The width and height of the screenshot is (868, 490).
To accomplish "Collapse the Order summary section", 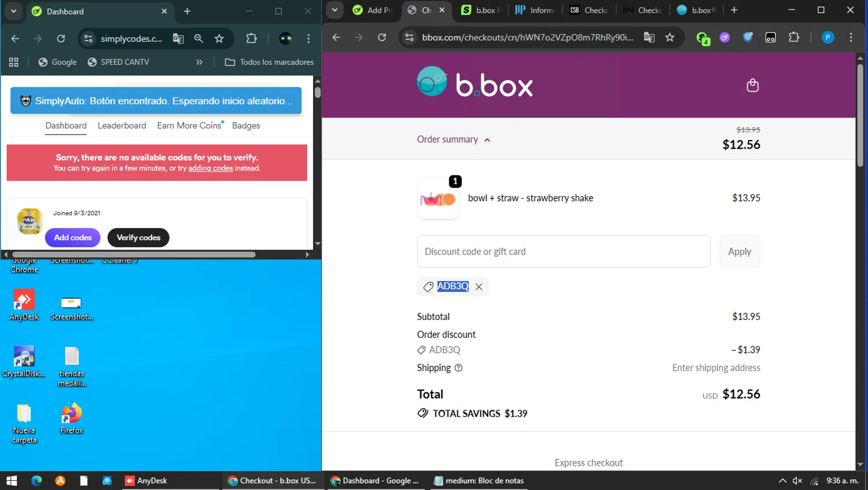I will 454,139.
